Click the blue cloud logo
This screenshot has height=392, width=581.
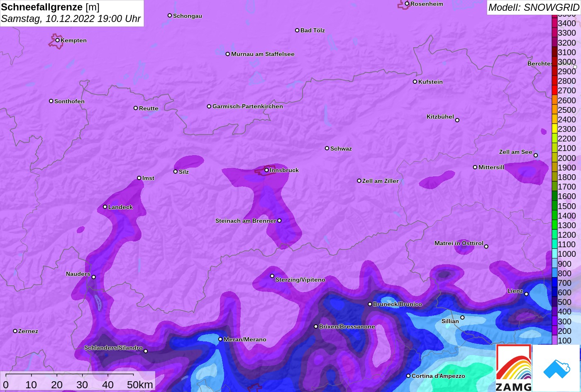(556, 368)
